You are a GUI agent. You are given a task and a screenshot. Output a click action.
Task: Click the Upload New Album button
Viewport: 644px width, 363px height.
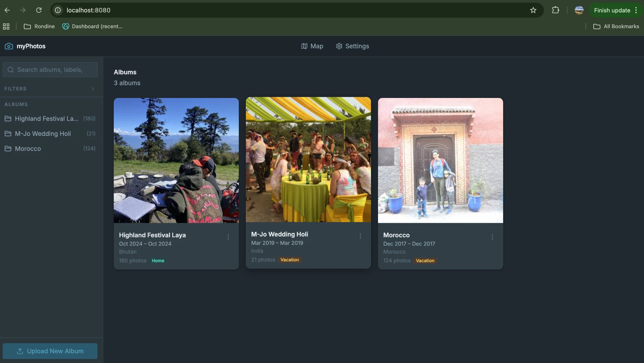coord(50,351)
